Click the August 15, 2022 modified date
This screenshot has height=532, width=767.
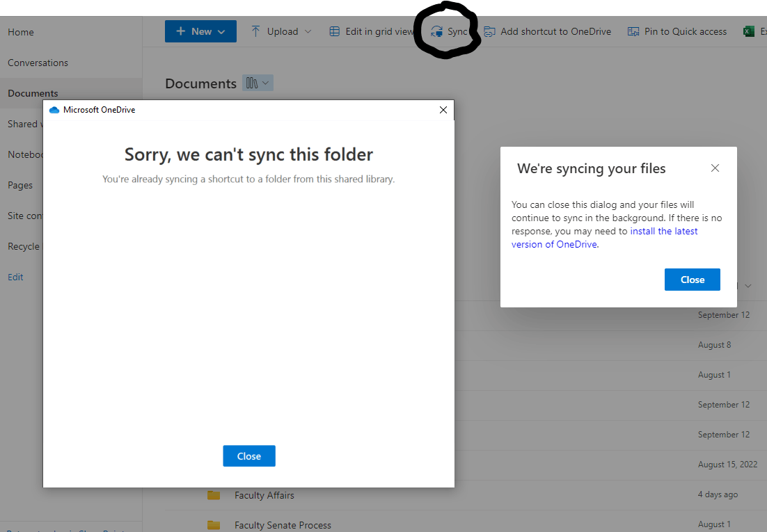click(x=727, y=465)
